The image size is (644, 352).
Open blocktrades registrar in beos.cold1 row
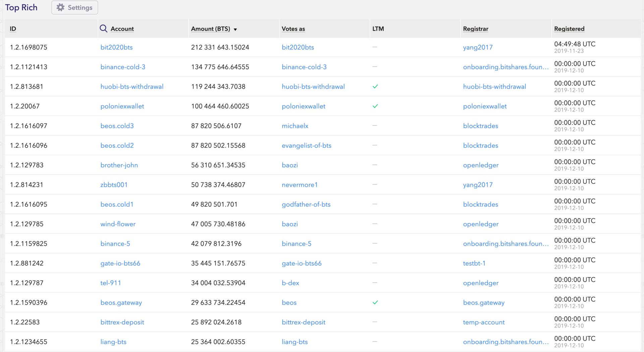tap(480, 204)
